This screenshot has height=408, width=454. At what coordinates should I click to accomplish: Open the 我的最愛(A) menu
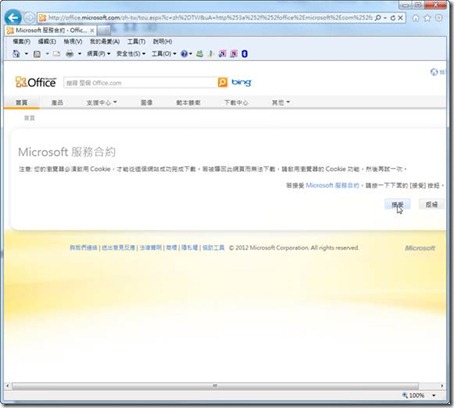pyautogui.click(x=105, y=41)
